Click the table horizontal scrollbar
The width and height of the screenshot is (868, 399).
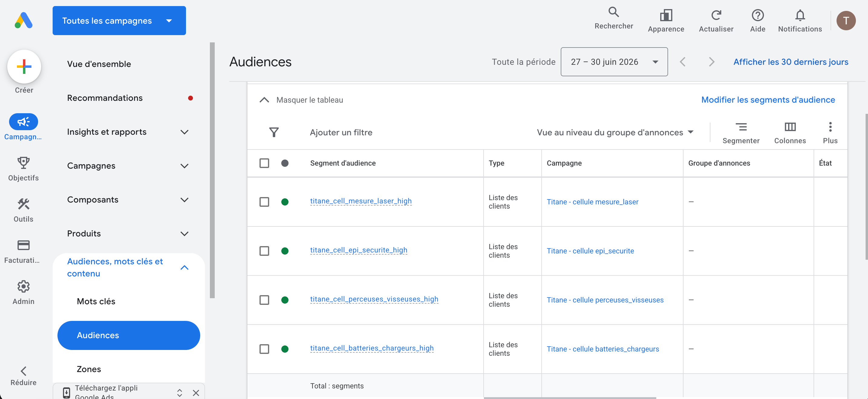coord(570,398)
